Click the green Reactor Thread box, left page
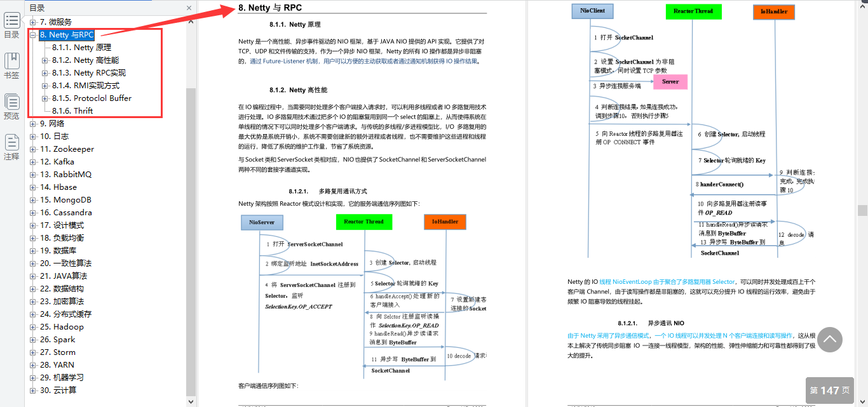Viewport: 868px width, 407px height. [x=363, y=222]
